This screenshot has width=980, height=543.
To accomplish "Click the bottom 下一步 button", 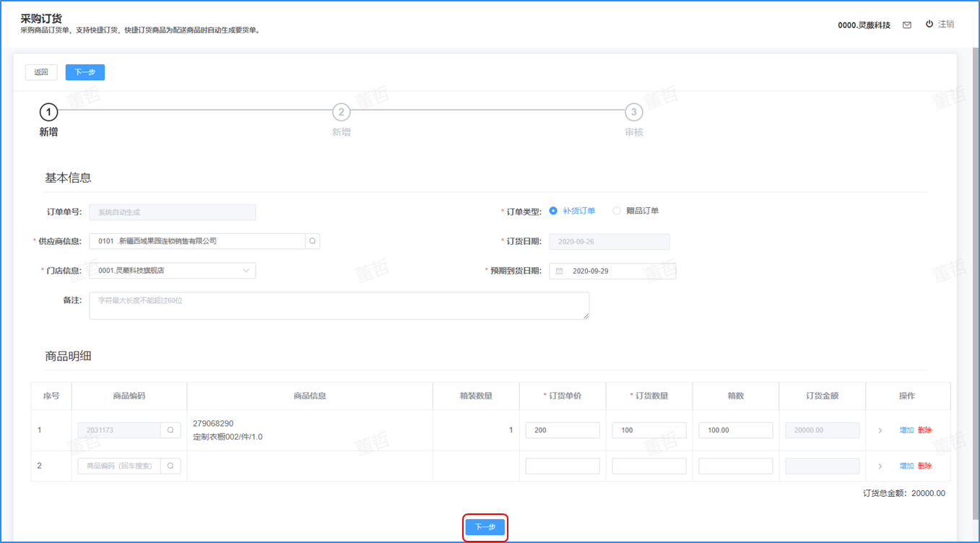I will tap(485, 527).
